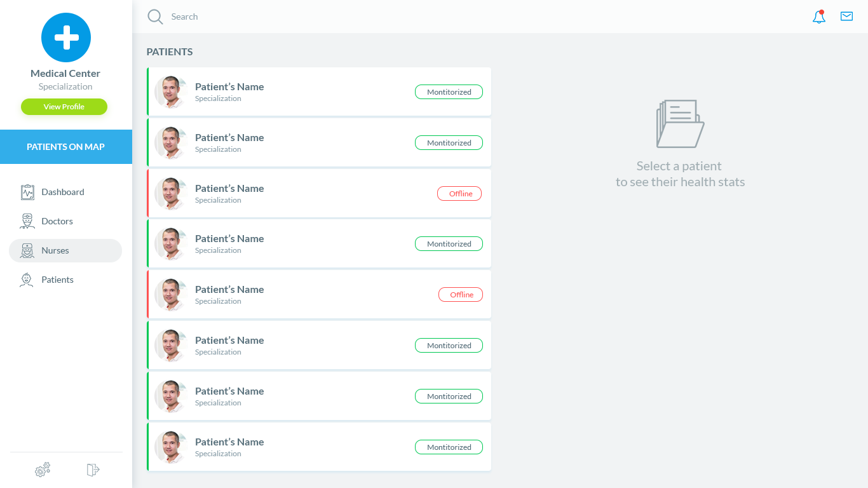Image resolution: width=868 pixels, height=488 pixels.
Task: Click the search magnifier icon
Action: point(155,17)
